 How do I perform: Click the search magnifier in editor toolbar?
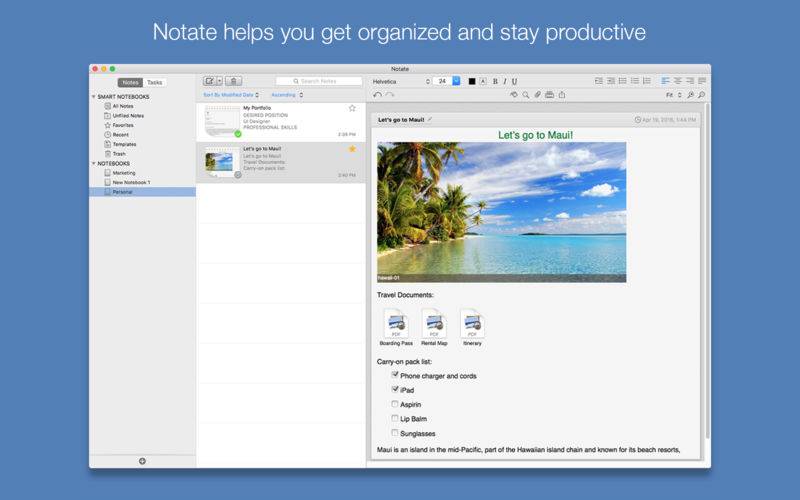pyautogui.click(x=526, y=95)
